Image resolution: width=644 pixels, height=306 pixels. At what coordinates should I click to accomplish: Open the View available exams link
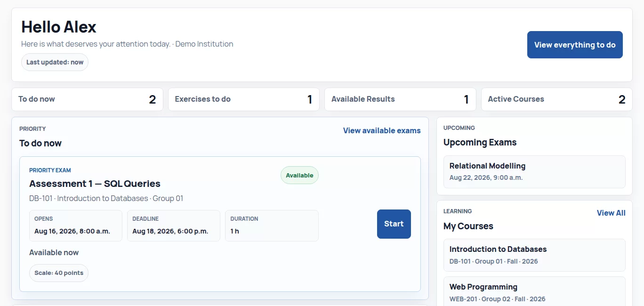coord(382,130)
